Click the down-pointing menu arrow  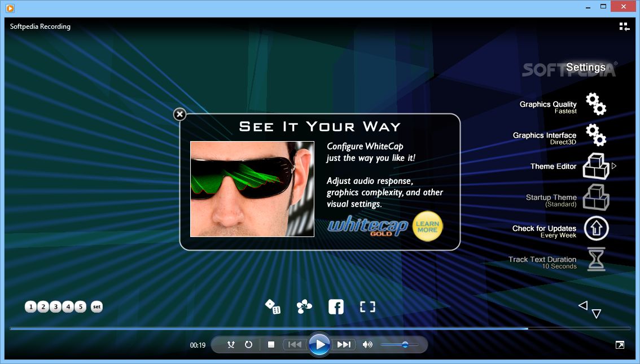[597, 313]
